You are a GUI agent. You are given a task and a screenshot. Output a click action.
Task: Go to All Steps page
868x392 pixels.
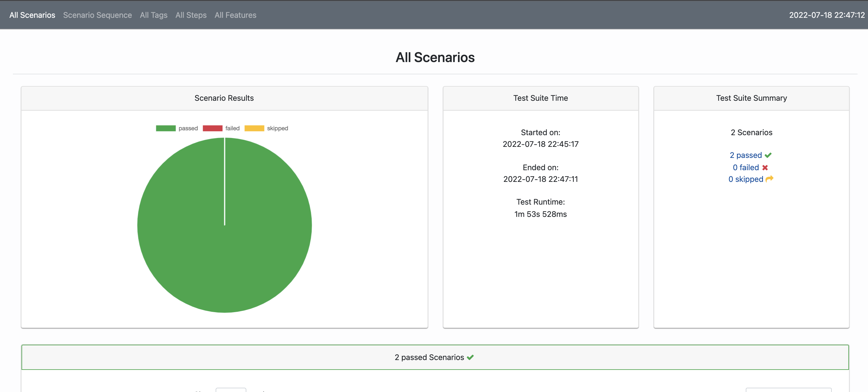point(191,15)
